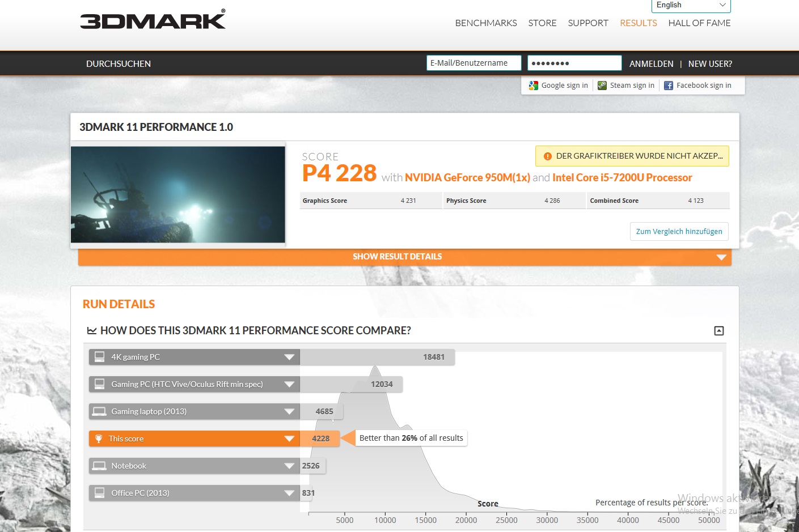Click the Steam sign in icon
Image resolution: width=799 pixels, height=532 pixels.
(x=602, y=86)
